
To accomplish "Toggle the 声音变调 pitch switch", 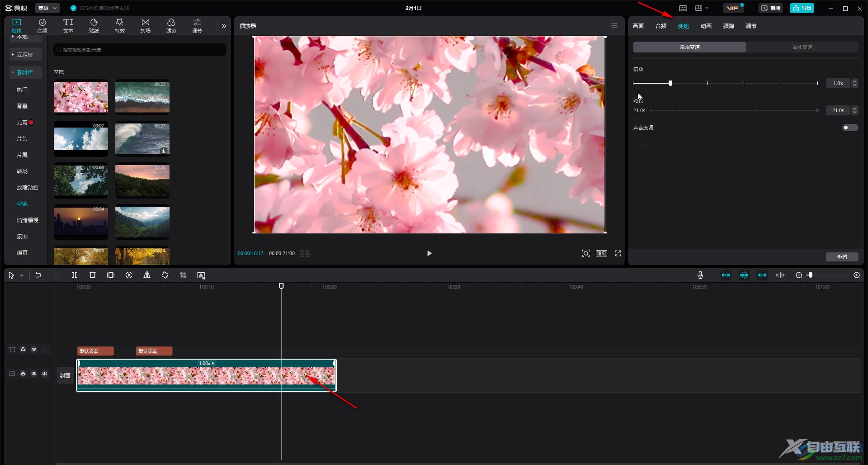I will coord(850,128).
